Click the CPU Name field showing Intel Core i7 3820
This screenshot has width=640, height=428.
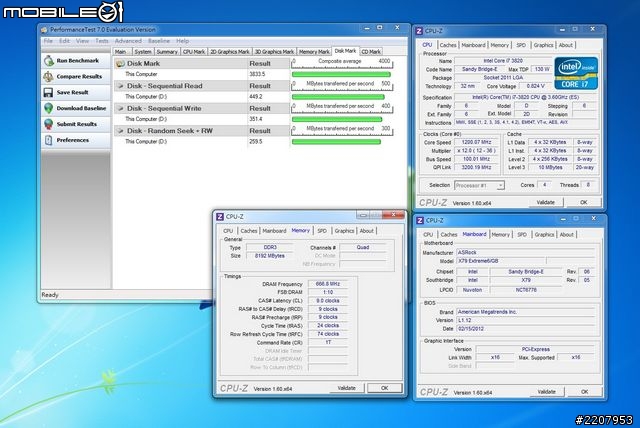[x=503, y=61]
